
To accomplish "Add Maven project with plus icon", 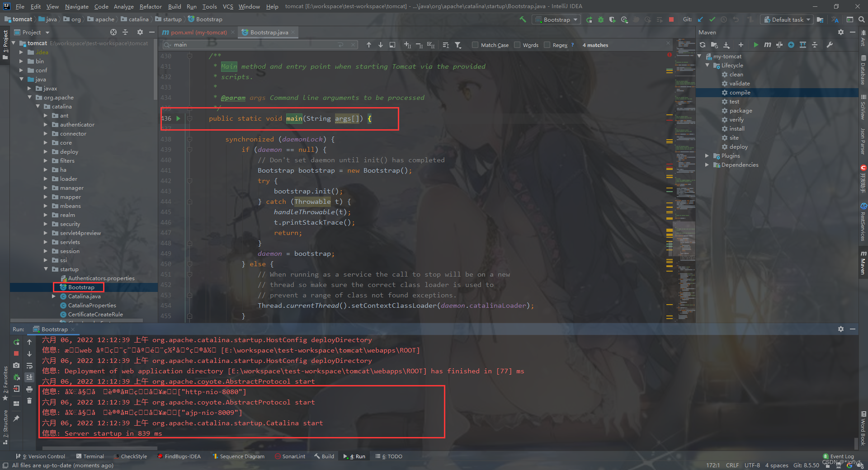I will [741, 45].
